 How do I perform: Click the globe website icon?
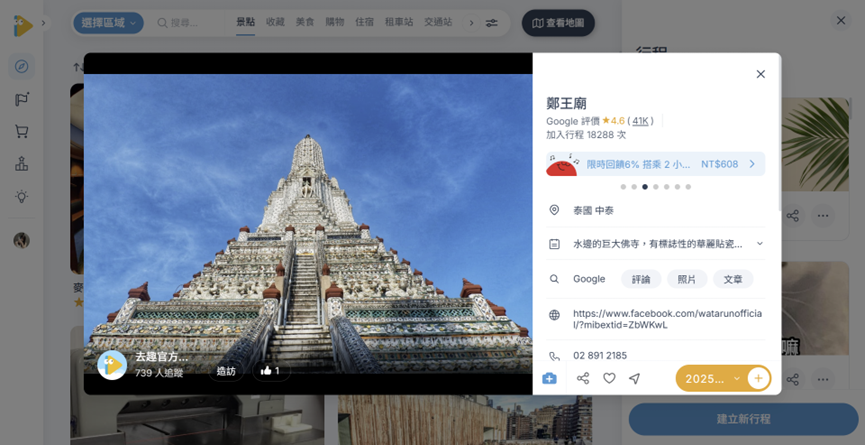[x=554, y=315]
